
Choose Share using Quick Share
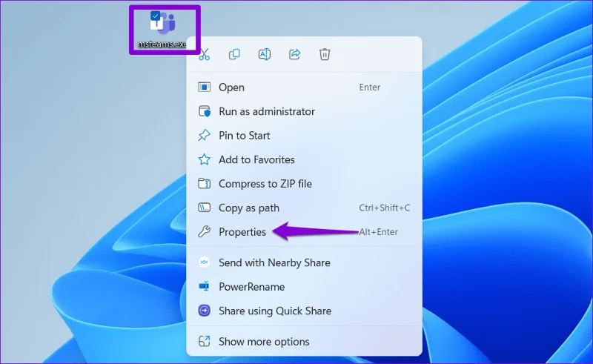[305, 311]
